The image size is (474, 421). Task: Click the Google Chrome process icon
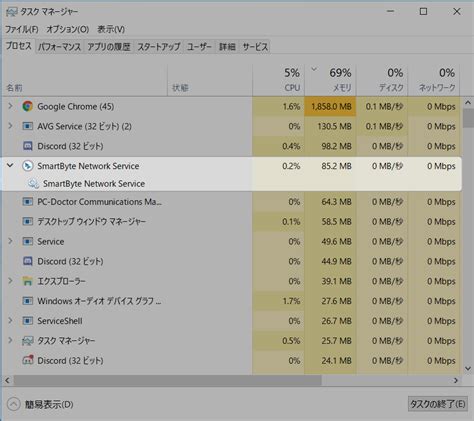point(27,106)
